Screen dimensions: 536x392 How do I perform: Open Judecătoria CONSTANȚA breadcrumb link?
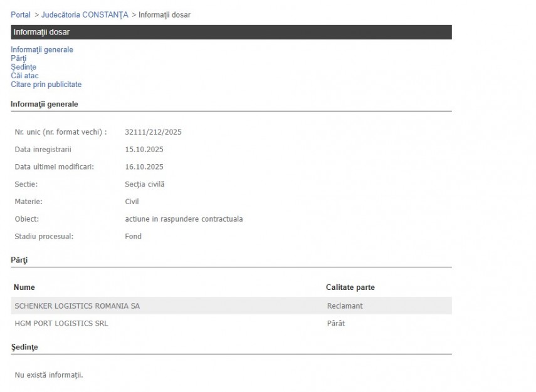point(85,14)
